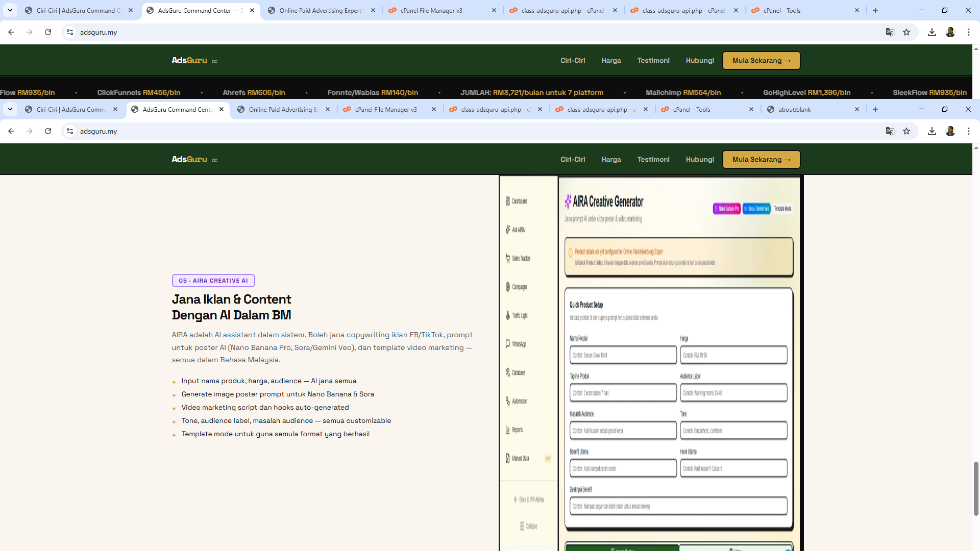Focus the Nama Produk input field
980x551 pixels.
(623, 355)
